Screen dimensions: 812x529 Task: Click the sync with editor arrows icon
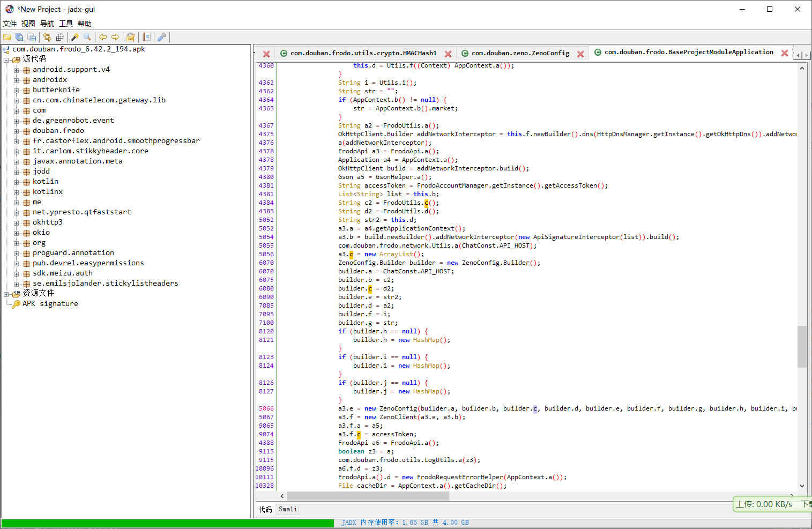[x=47, y=37]
